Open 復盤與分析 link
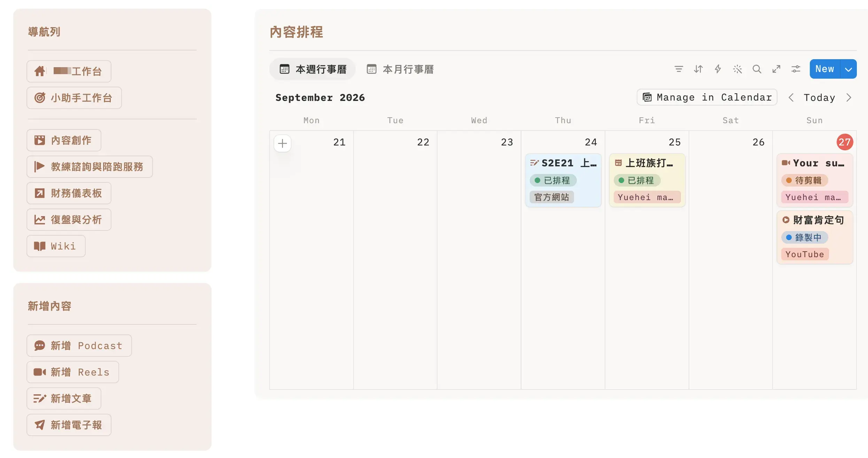 pos(69,220)
